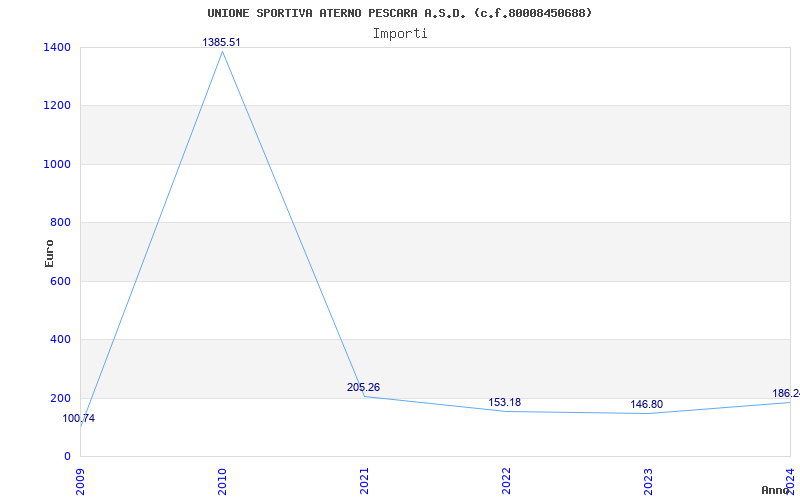Click the 100.74 data label
This screenshot has height=500, width=800.
pos(79,418)
